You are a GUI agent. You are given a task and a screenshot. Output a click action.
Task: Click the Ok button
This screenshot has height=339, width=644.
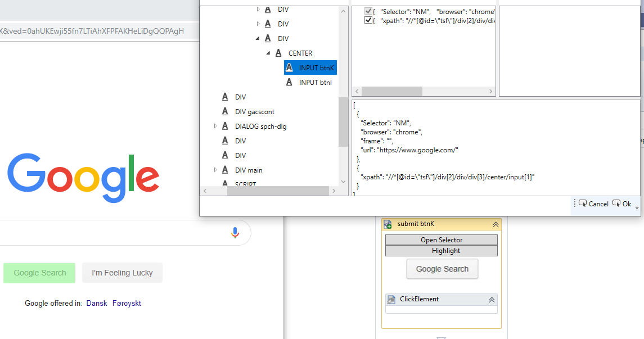(622, 204)
